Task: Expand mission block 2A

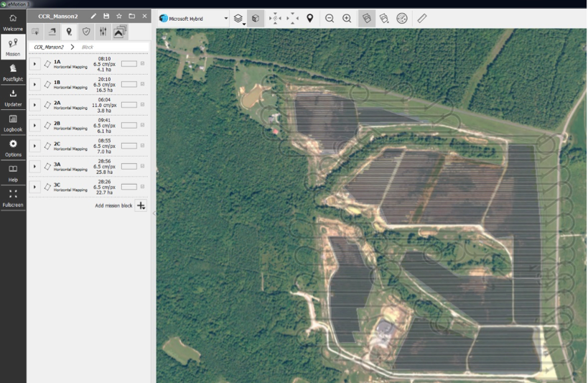Action: tap(34, 105)
